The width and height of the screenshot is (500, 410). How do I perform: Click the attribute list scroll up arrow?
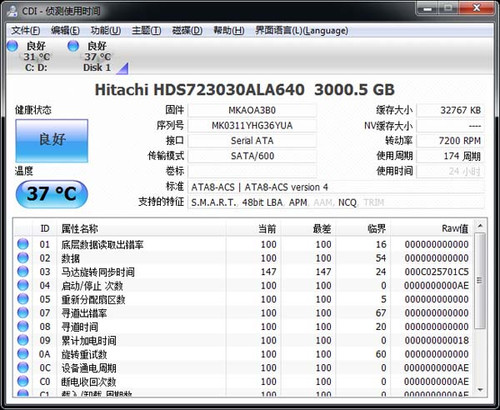(x=480, y=226)
